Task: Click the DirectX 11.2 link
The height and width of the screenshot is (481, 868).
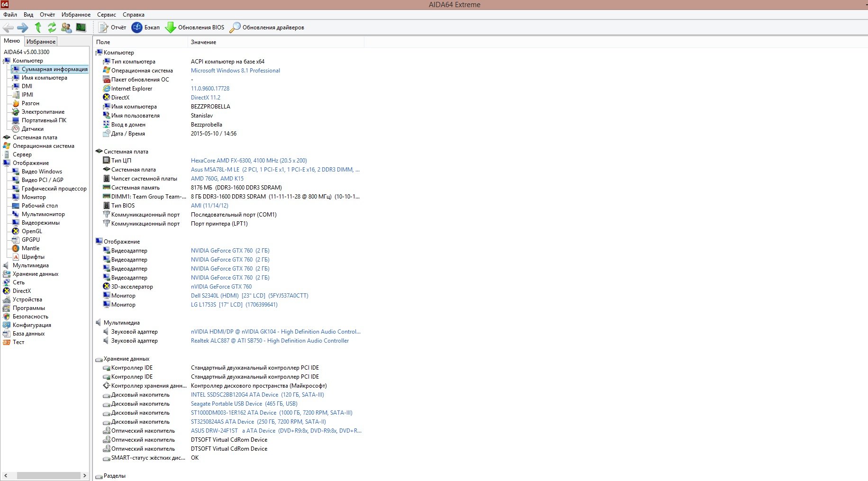Action: click(x=206, y=98)
